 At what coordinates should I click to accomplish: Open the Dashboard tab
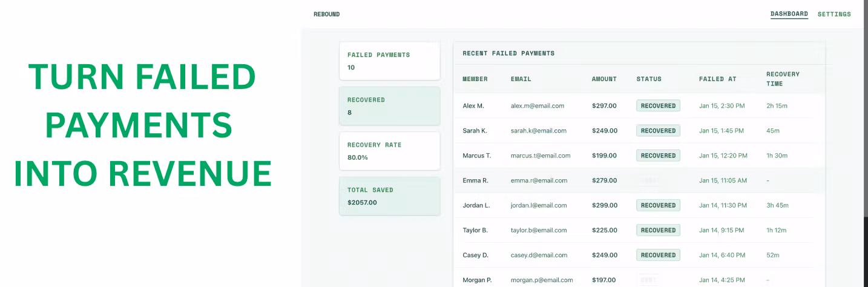pos(789,14)
